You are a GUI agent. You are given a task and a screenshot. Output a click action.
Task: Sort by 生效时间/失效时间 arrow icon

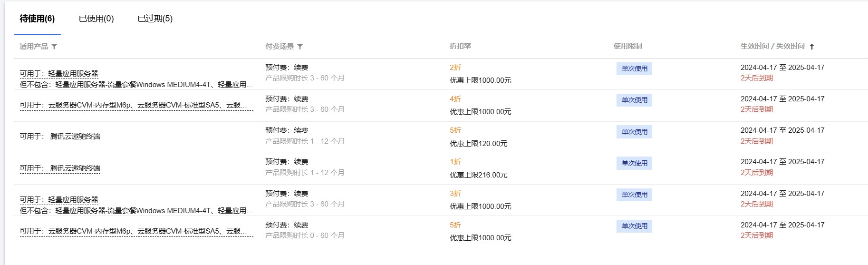click(812, 47)
